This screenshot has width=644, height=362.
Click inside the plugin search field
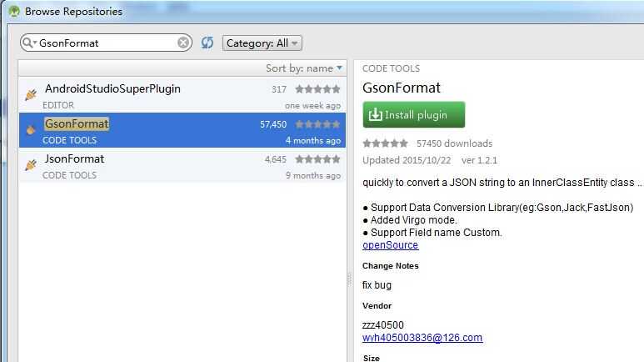coord(107,43)
